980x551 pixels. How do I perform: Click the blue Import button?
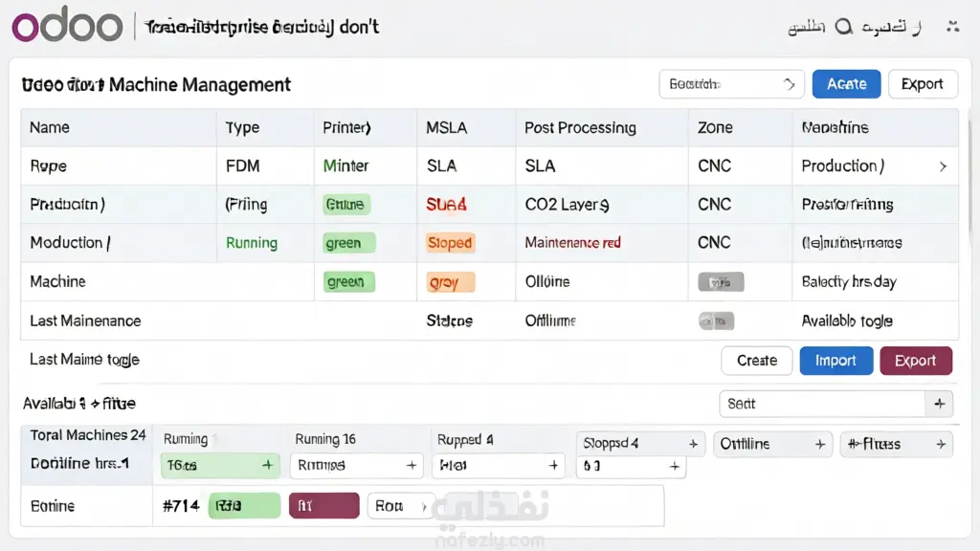click(835, 361)
